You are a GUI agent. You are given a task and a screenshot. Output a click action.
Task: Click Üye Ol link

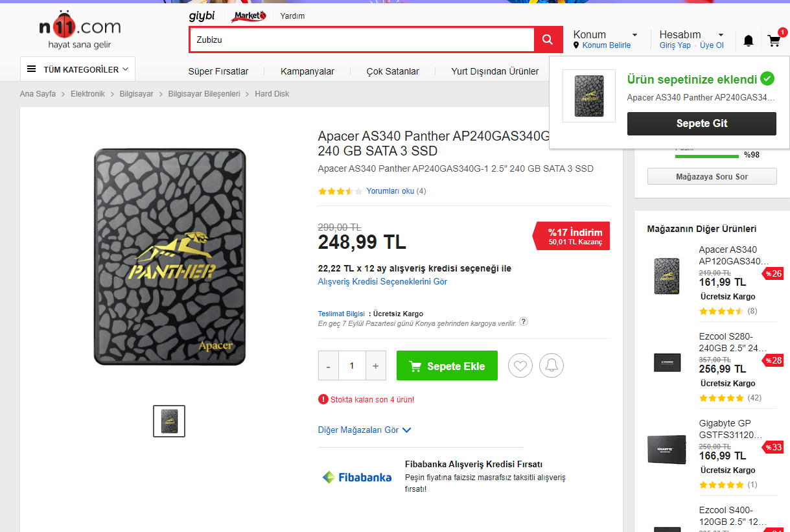tap(712, 45)
